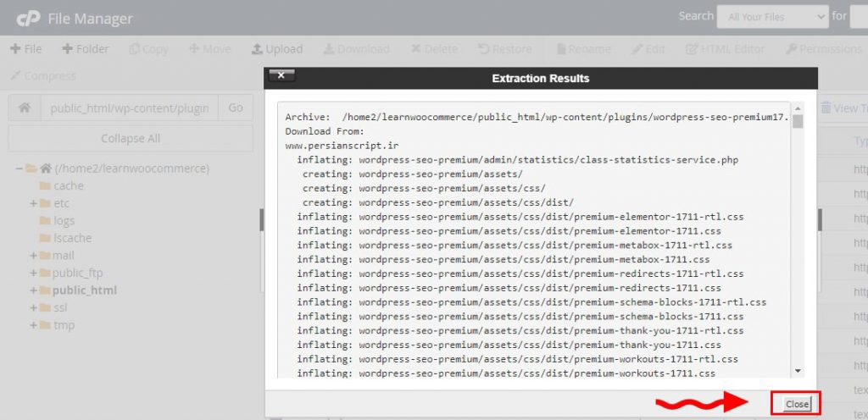Screen dimensions: 868x420
Task: Expand the mail folder tree node
Action: click(34, 256)
